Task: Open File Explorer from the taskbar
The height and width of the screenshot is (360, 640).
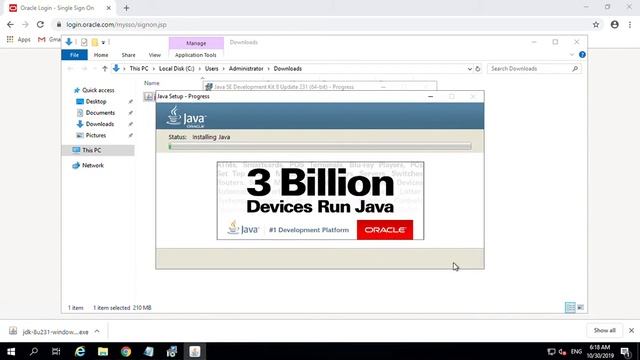Action: click(x=103, y=351)
